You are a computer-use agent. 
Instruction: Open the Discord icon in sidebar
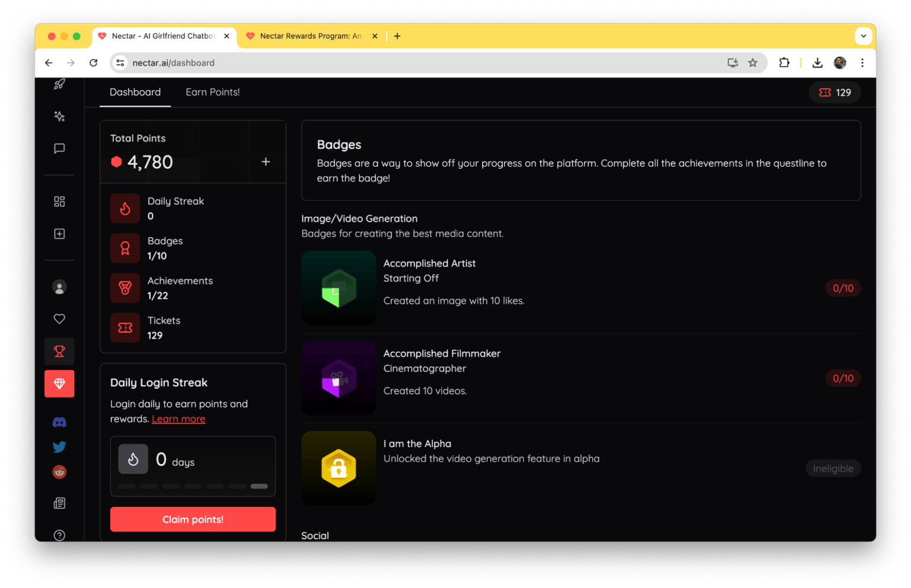point(59,422)
